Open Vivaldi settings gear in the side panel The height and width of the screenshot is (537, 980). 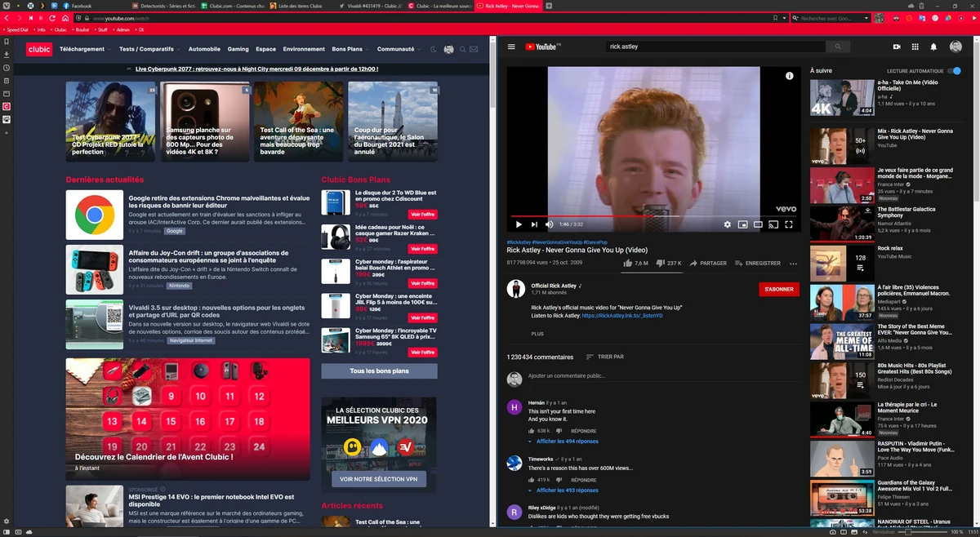(x=7, y=521)
